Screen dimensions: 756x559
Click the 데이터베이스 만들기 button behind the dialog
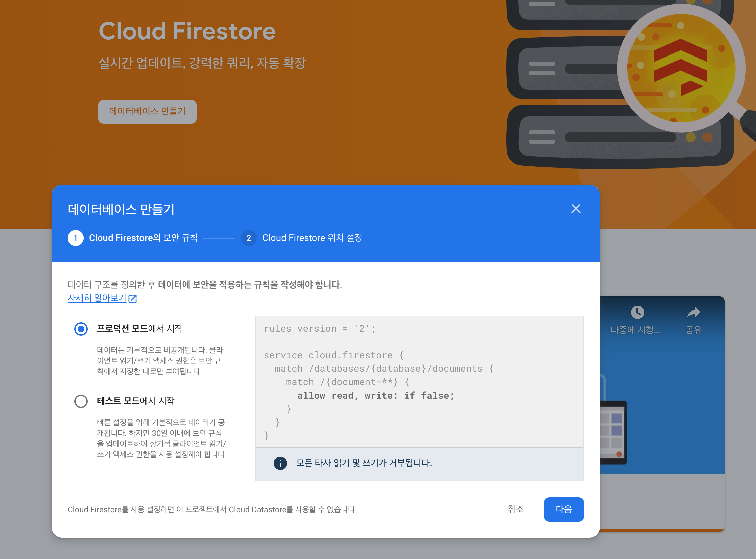click(147, 111)
